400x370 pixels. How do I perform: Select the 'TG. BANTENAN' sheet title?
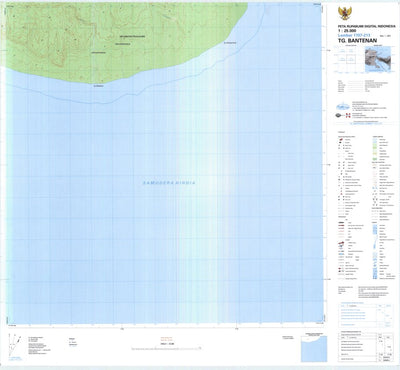357,41
